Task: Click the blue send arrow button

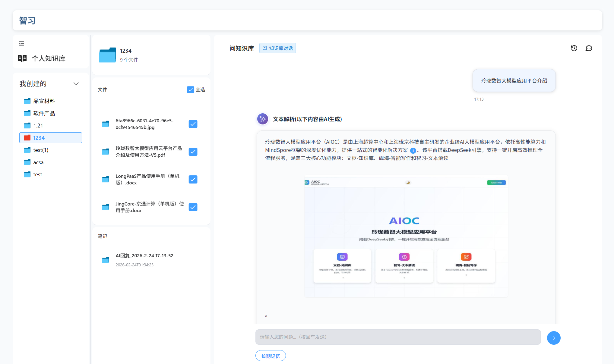Action: pyautogui.click(x=554, y=338)
